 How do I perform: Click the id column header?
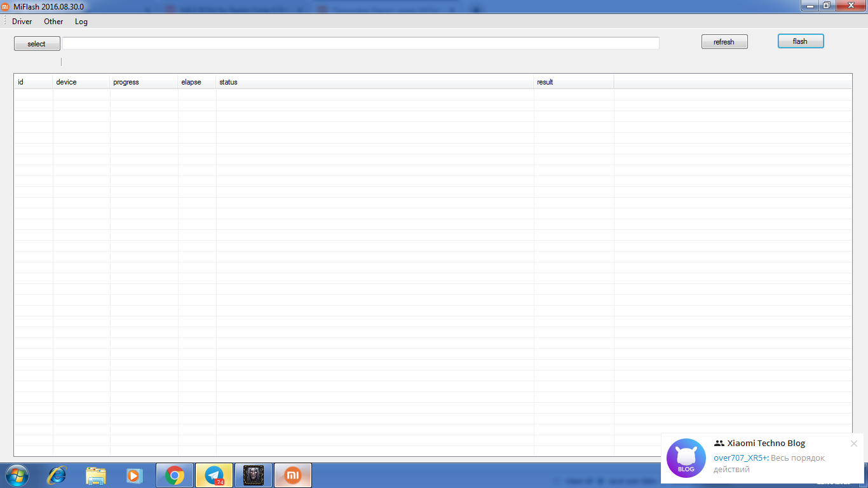click(34, 82)
